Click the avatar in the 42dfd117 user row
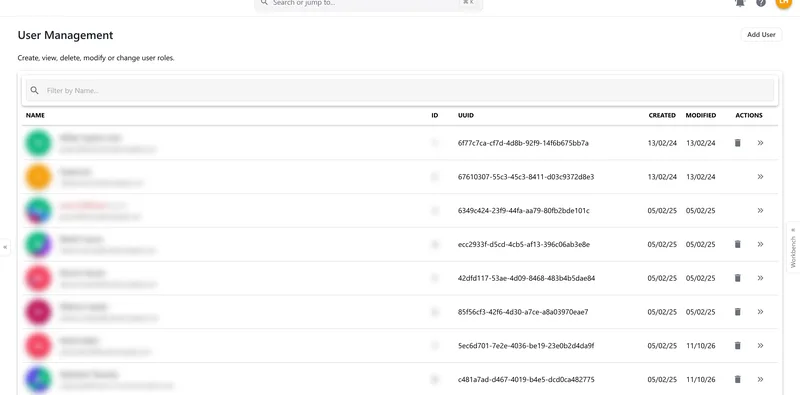 pyautogui.click(x=38, y=278)
